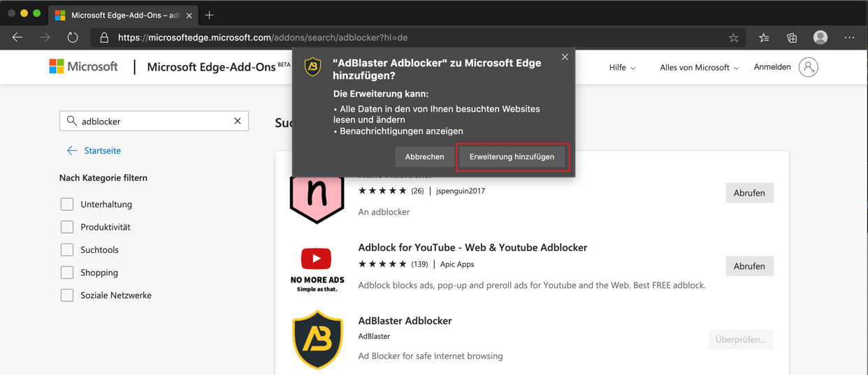
Task: Select the Microsoft Edge-Add-Ons browser tab
Action: [124, 15]
